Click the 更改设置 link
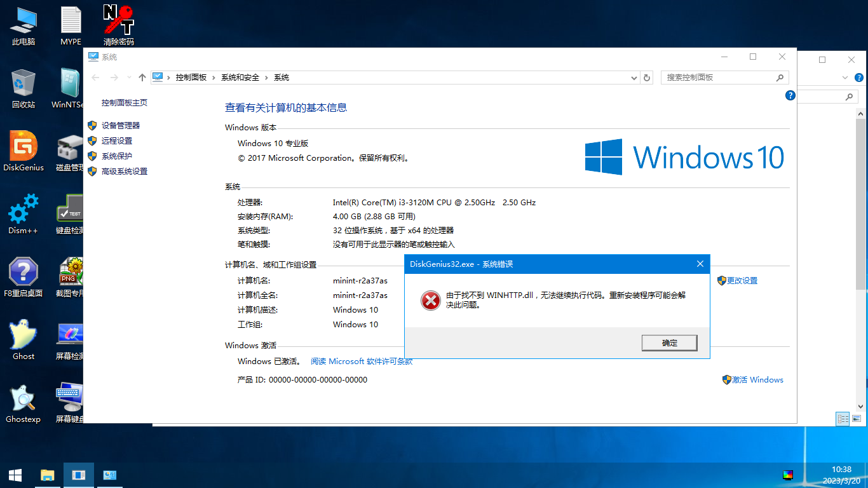Screen dimensions: 868x488 [x=742, y=281]
